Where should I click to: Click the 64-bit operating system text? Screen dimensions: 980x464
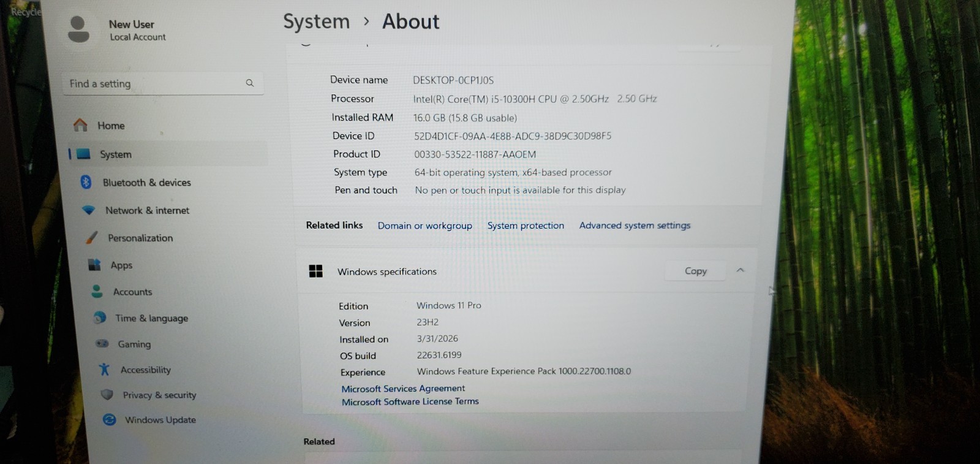pyautogui.click(x=513, y=172)
